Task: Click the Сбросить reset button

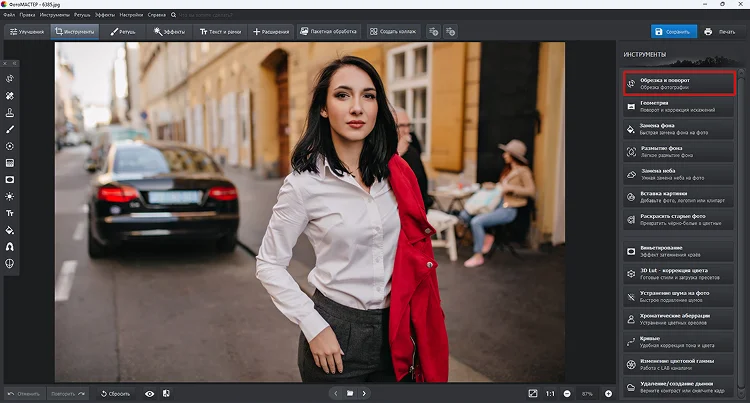Action: 115,394
